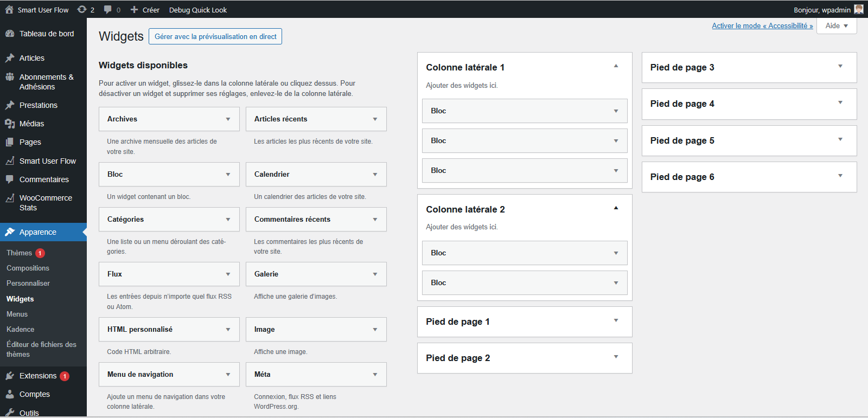Open the Personnaliser submenu item
868x418 pixels.
[x=28, y=284]
